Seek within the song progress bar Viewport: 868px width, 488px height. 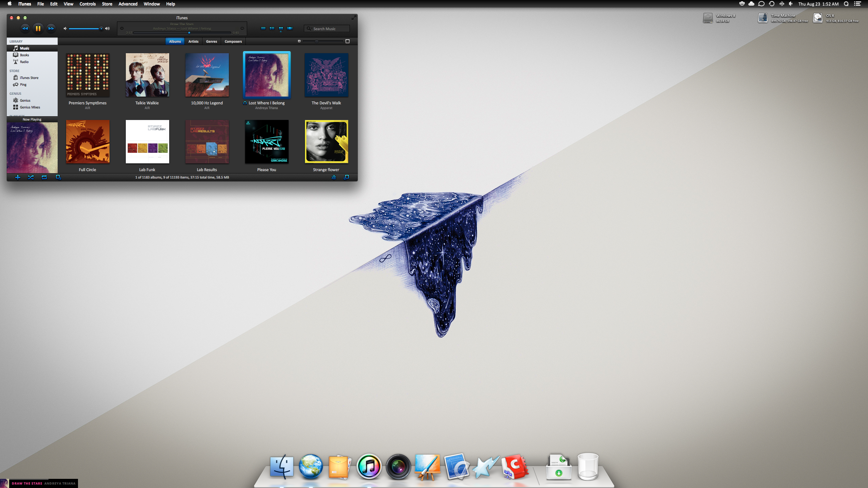pos(182,33)
